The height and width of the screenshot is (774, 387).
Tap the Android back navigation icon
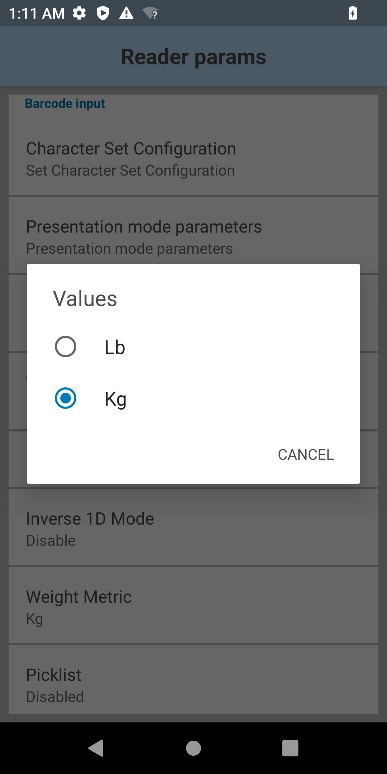click(x=96, y=748)
